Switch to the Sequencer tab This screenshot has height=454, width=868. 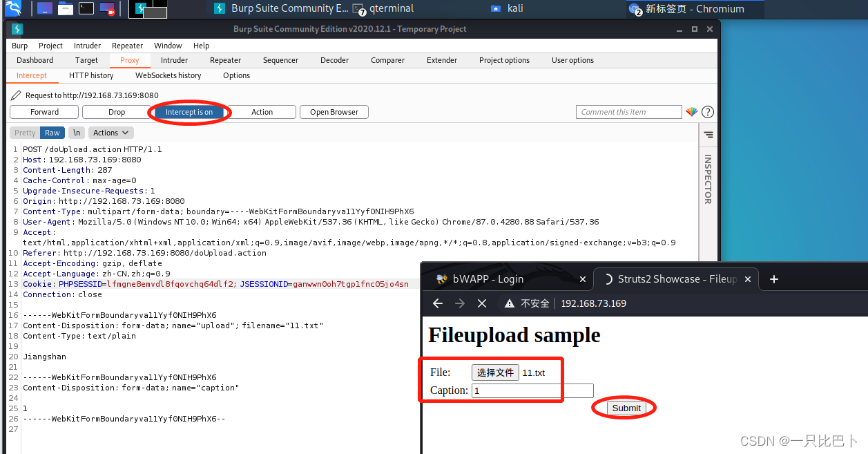280,60
